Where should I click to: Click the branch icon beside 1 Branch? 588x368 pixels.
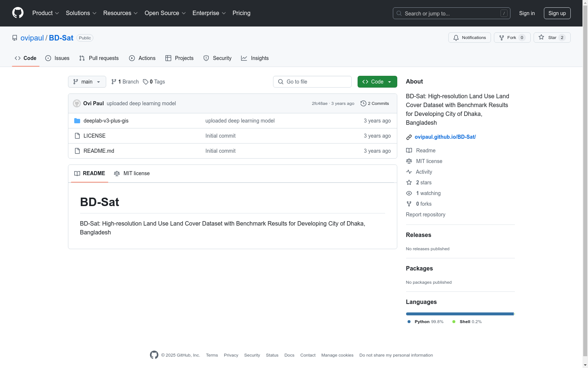(114, 82)
